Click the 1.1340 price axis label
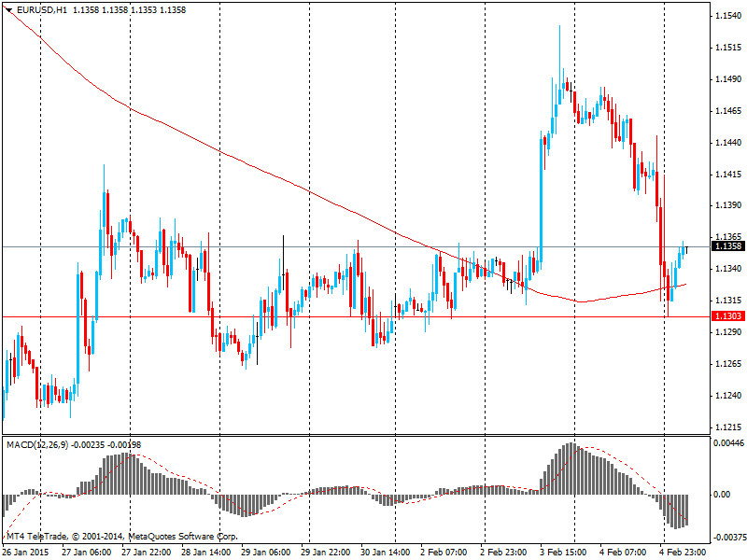This screenshot has height=560, width=747. 728,269
